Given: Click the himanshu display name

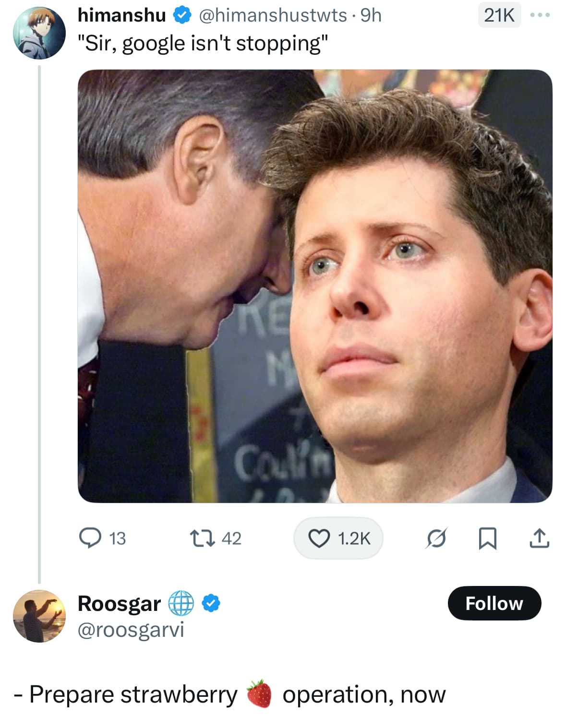Looking at the screenshot, I should (x=121, y=15).
